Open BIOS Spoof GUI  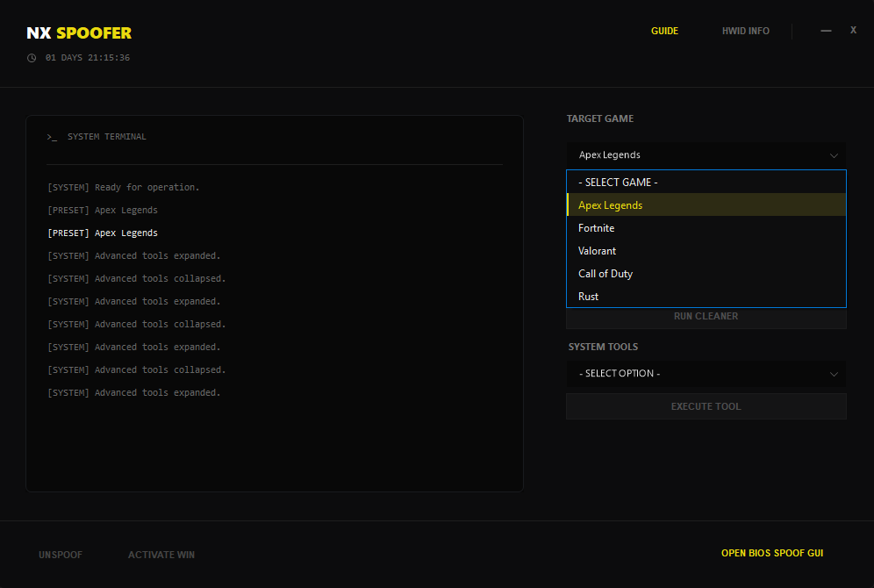point(772,554)
